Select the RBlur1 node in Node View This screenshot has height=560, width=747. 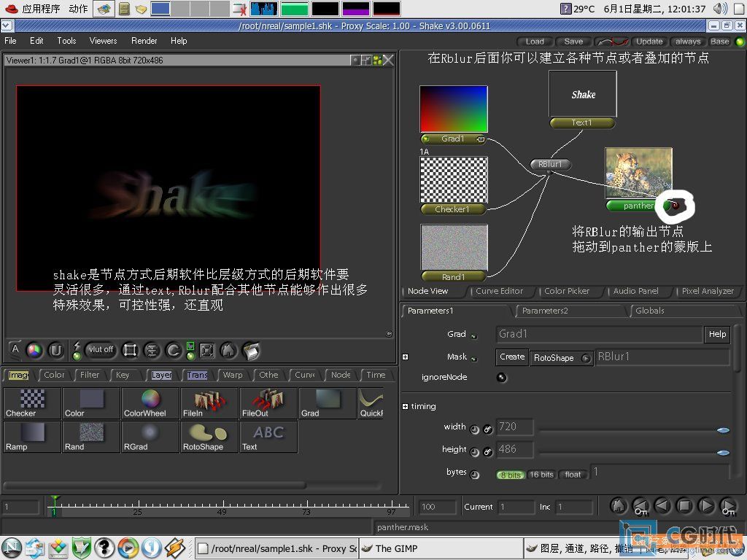(550, 164)
